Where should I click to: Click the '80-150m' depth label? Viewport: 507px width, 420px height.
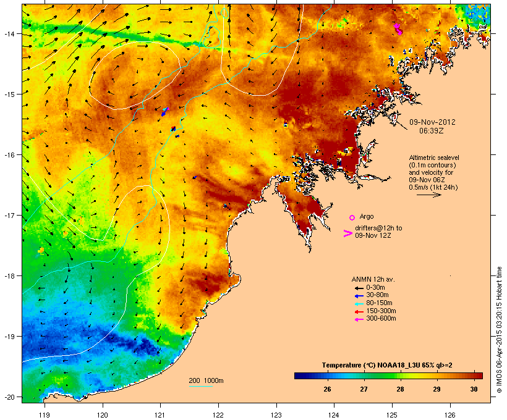pyautogui.click(x=379, y=303)
